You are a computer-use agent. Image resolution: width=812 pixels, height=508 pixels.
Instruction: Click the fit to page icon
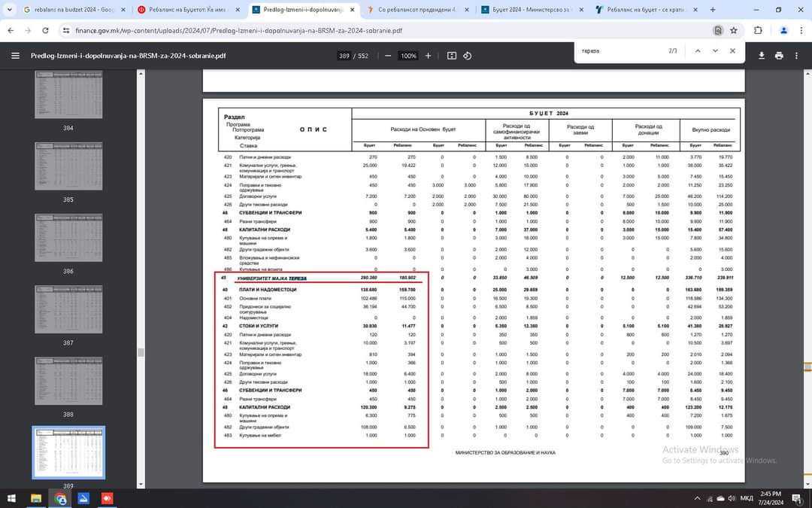451,56
